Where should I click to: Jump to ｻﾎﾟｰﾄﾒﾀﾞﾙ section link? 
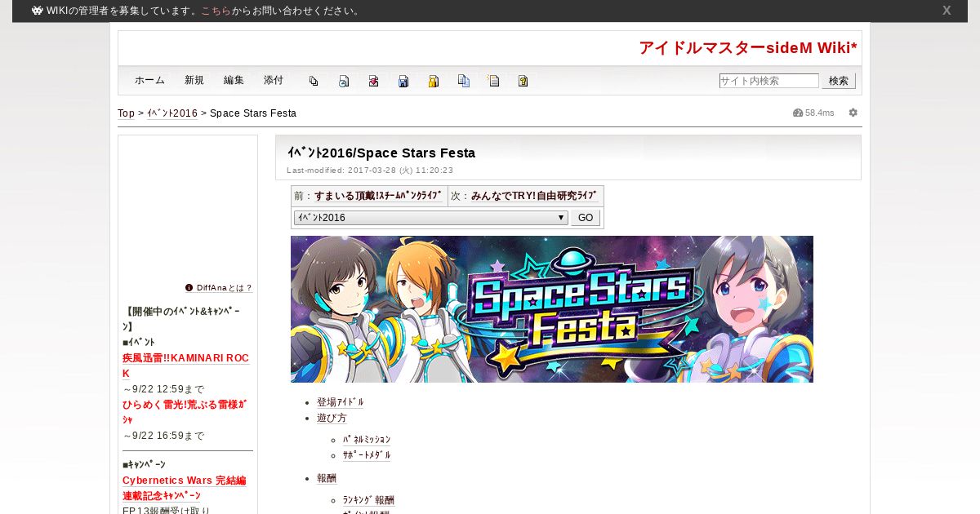coord(367,455)
